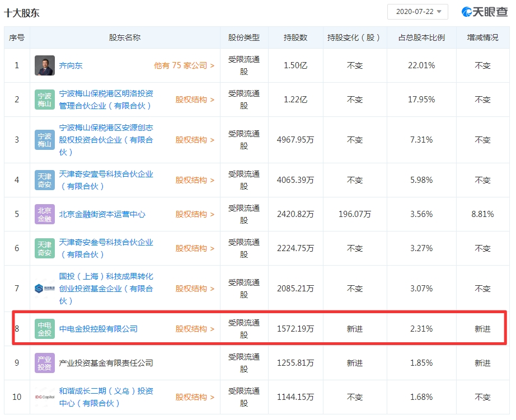Click the 占总股本比例 column header
The image size is (516, 420).
(x=421, y=37)
